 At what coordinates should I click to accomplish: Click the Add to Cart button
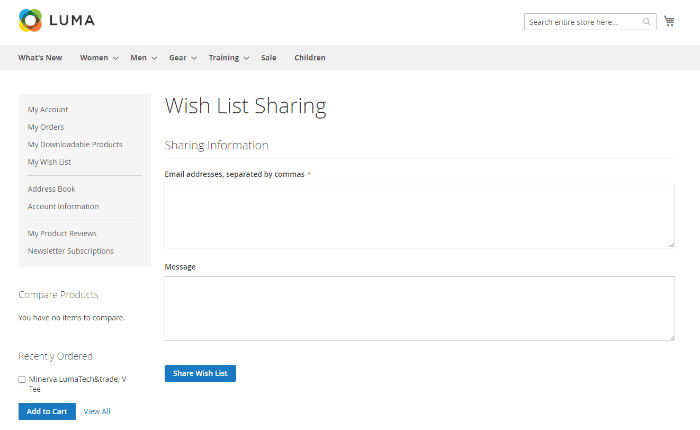click(x=47, y=411)
